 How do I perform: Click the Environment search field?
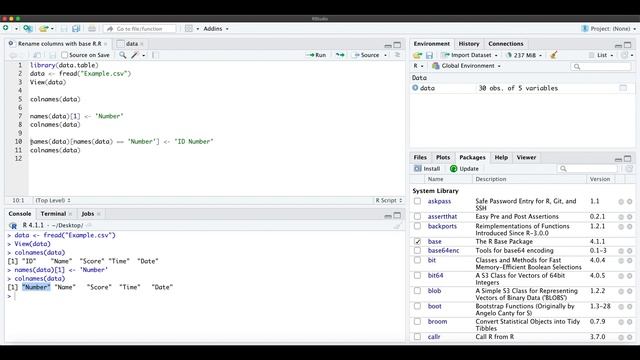click(600, 66)
